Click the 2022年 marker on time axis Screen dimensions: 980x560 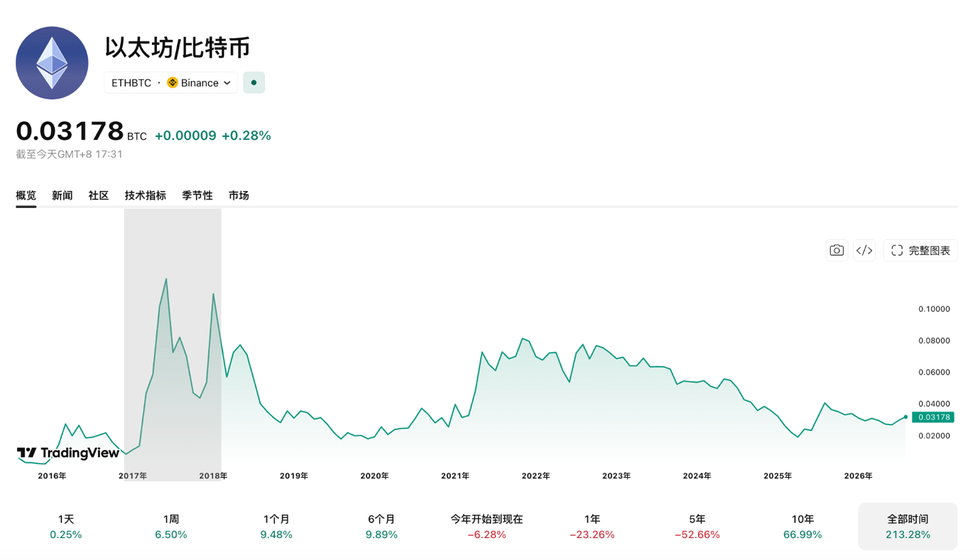click(x=535, y=476)
